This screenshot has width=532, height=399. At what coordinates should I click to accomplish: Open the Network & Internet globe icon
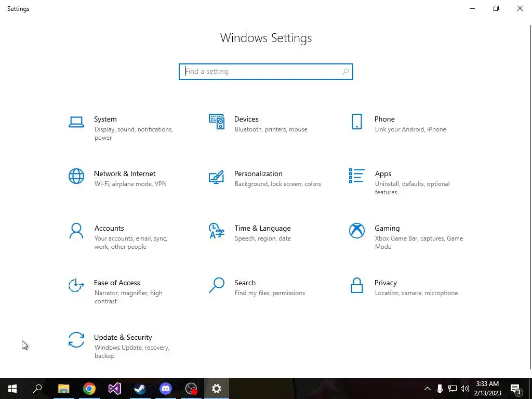[x=76, y=176]
